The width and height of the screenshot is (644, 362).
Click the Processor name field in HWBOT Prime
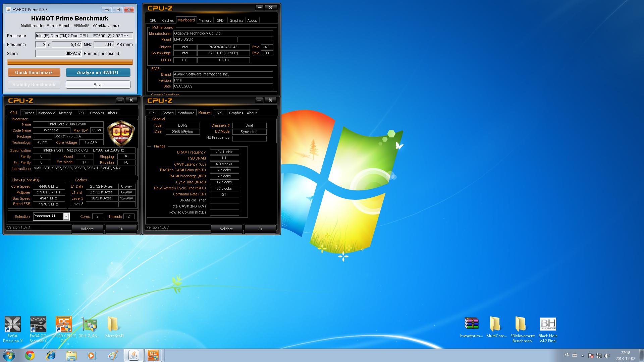84,36
